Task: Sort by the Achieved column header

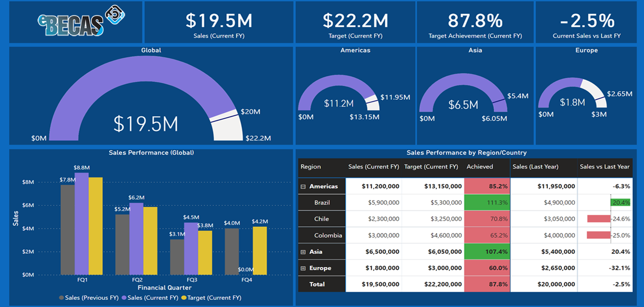Action: pyautogui.click(x=480, y=167)
